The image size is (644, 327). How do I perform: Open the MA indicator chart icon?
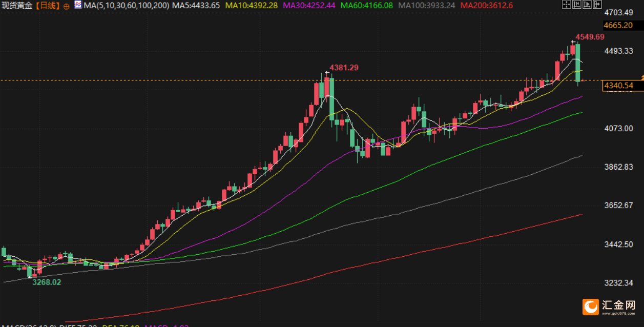point(78,5)
